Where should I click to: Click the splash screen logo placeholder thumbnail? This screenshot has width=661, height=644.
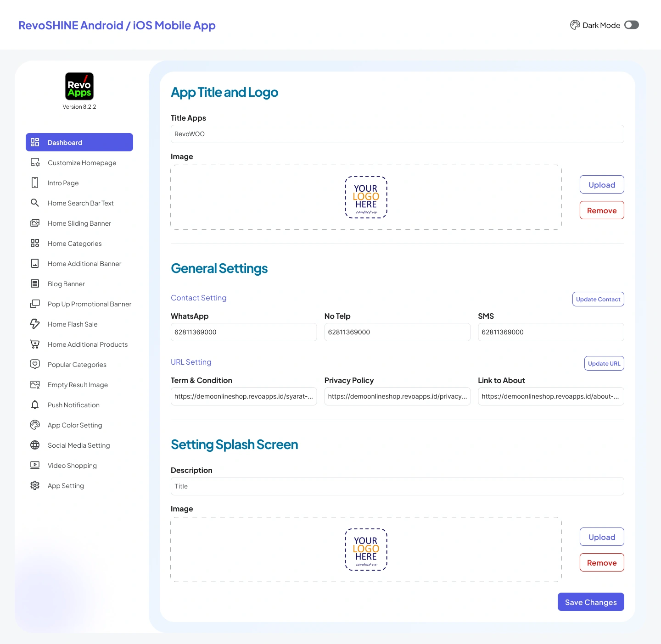click(x=366, y=550)
